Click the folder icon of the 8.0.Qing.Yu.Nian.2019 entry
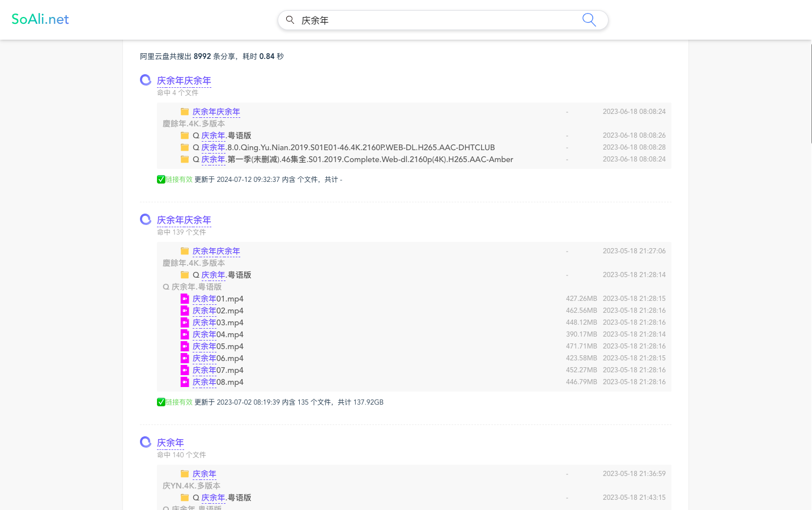The height and width of the screenshot is (510, 812). tap(185, 147)
